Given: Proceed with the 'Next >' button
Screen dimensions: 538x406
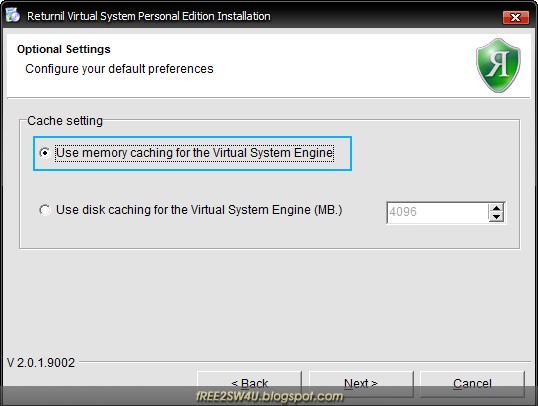Looking at the screenshot, I should click(361, 383).
